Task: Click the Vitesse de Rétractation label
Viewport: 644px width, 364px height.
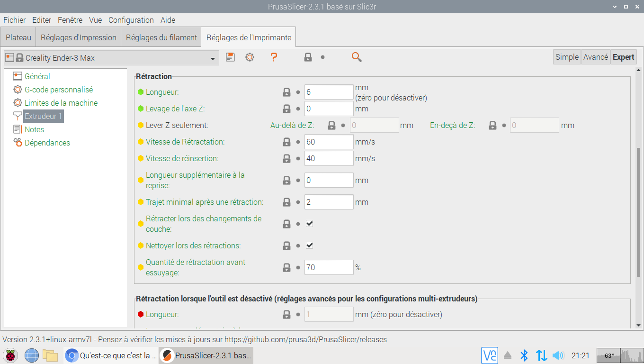Action: tap(185, 142)
